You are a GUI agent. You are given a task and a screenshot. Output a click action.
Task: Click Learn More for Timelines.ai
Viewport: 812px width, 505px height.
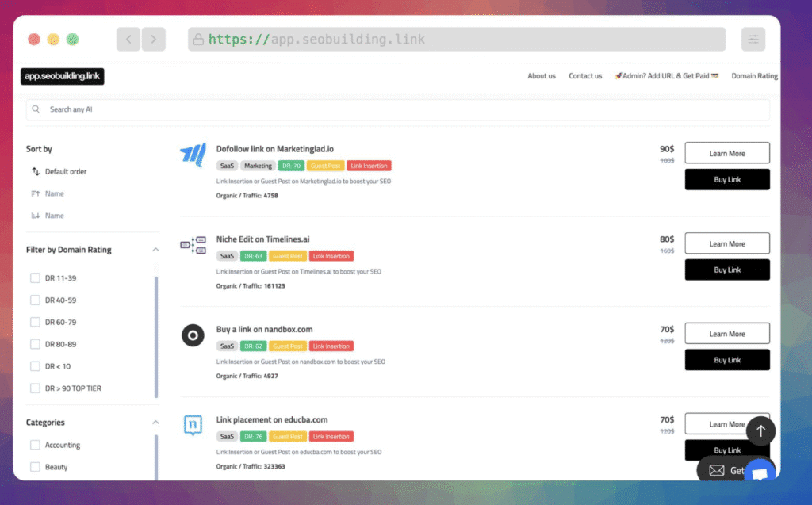click(727, 243)
